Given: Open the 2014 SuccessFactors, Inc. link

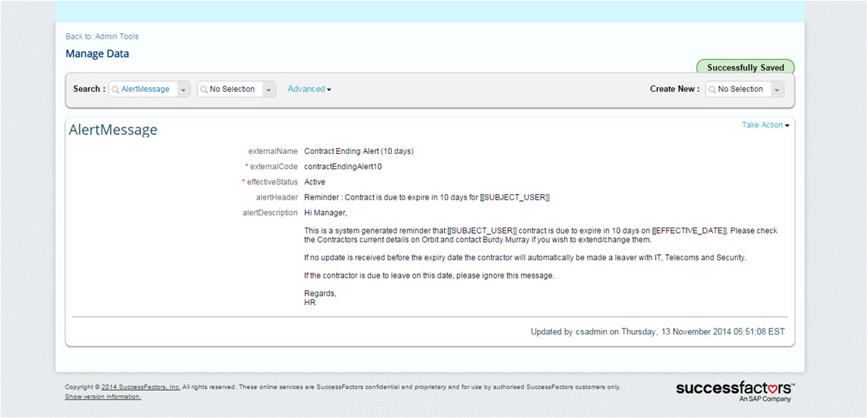Looking at the screenshot, I should [x=140, y=387].
